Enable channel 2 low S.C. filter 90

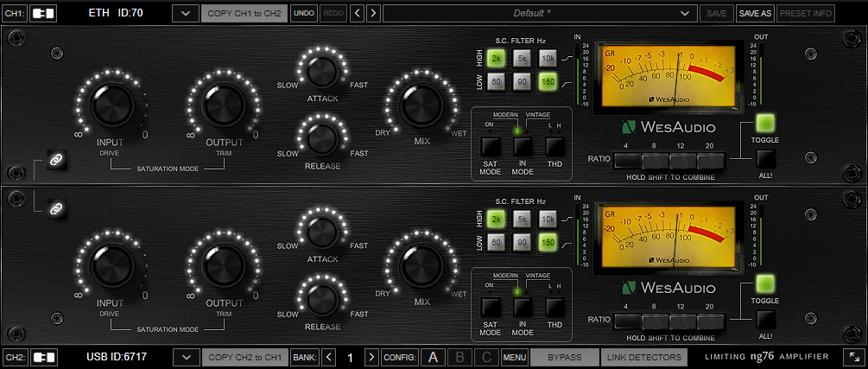coord(522,243)
